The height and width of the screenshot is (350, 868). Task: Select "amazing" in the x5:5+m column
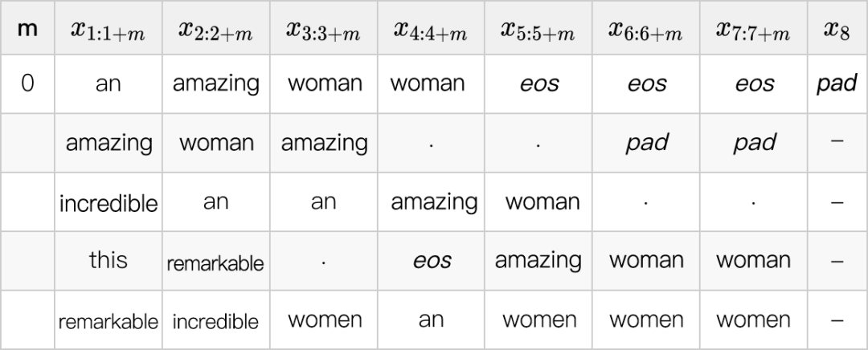(x=538, y=260)
